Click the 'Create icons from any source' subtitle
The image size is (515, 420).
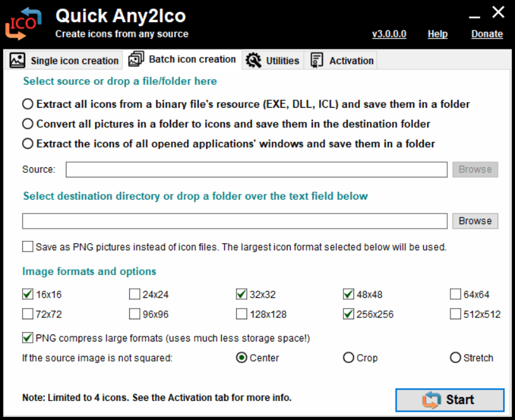point(122,34)
